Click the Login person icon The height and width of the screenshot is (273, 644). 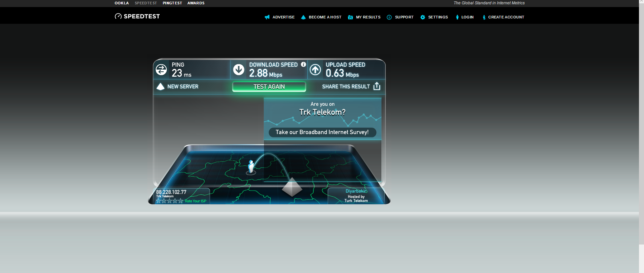click(457, 17)
